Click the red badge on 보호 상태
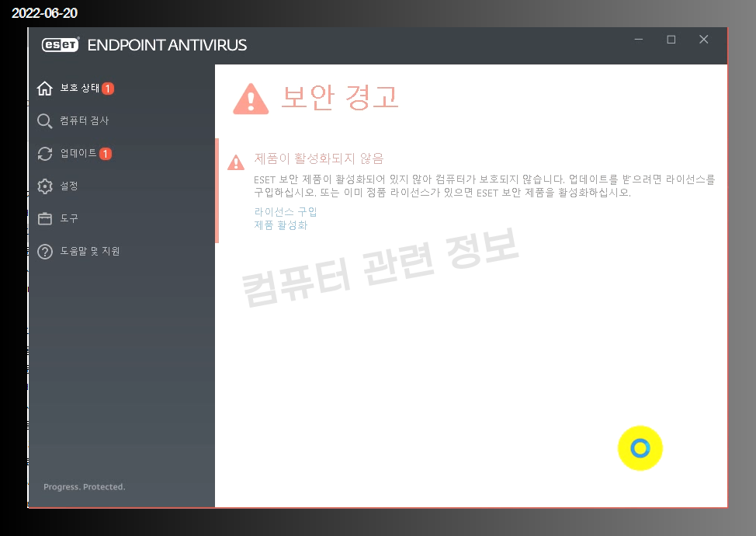 (x=108, y=89)
